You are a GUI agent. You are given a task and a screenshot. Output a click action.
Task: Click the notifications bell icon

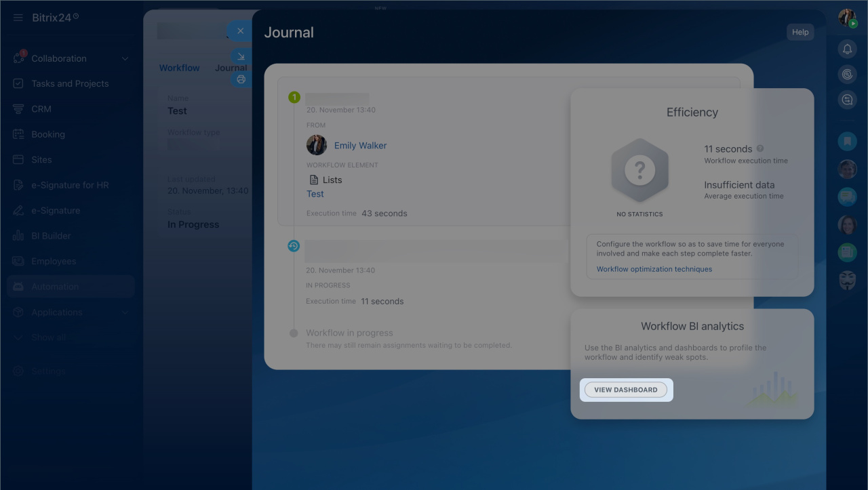tap(847, 49)
